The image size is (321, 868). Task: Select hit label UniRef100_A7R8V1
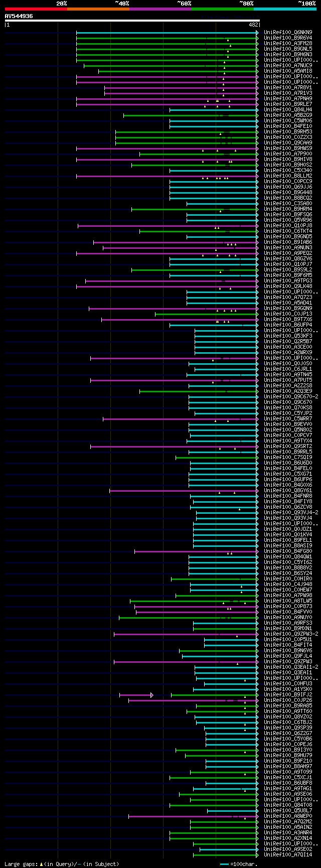(288, 87)
